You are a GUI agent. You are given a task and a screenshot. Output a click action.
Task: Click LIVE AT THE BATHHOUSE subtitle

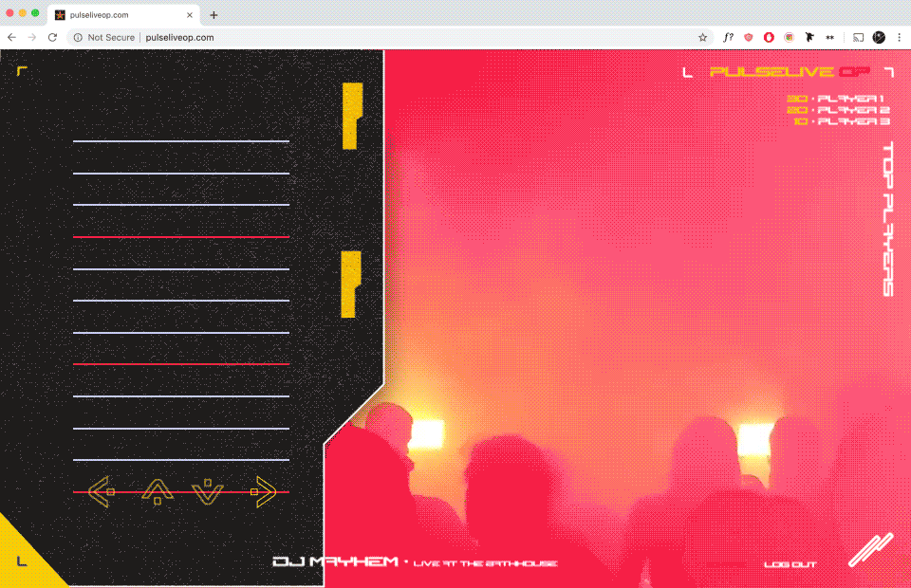[x=485, y=563]
